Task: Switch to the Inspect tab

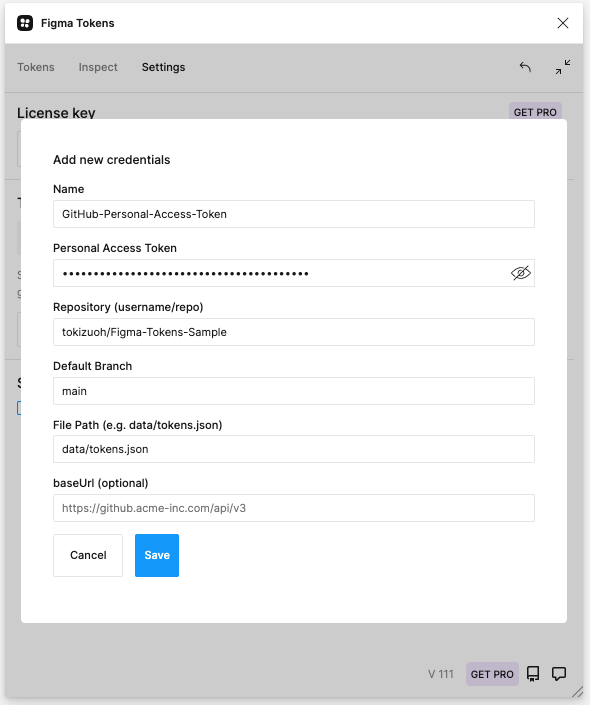Action: tap(98, 67)
